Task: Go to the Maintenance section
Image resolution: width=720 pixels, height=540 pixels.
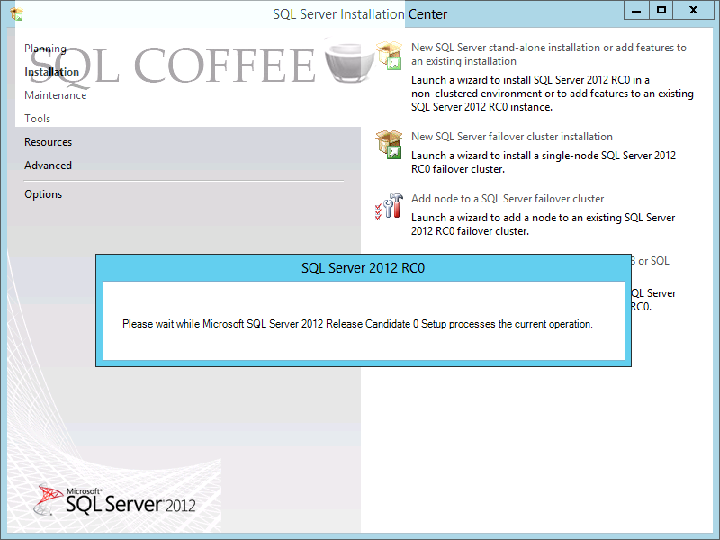Action: [x=55, y=95]
